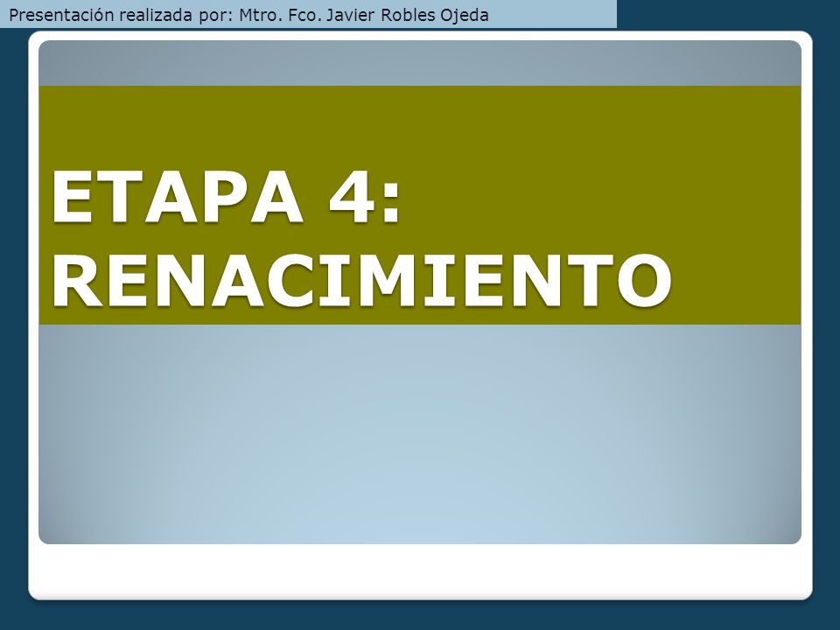Viewport: 840px width, 630px height.
Task: Select the 'Presentación realizada por' header caption
Action: [x=248, y=15]
